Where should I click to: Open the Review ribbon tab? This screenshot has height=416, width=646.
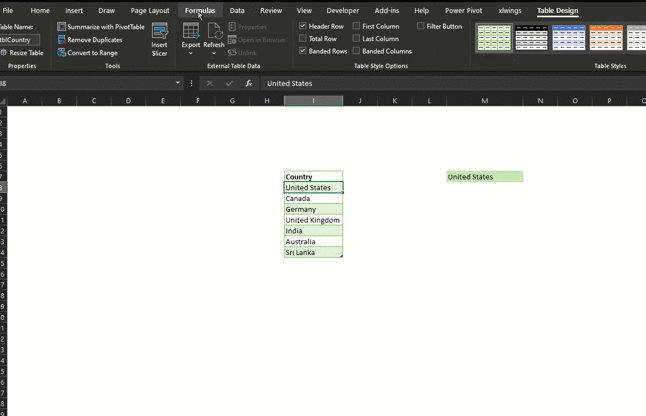point(271,10)
